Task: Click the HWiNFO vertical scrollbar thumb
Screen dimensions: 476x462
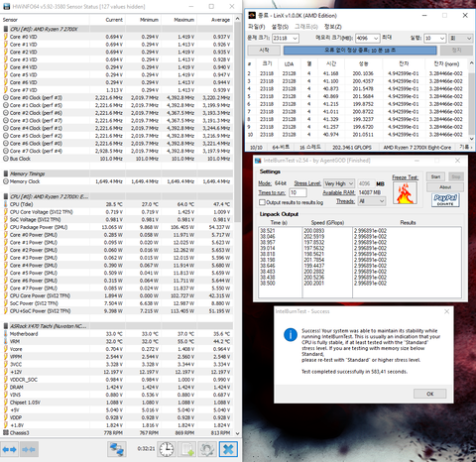Action: [x=237, y=122]
